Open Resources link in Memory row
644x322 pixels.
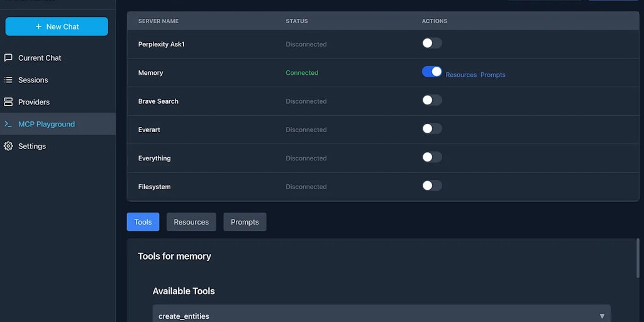[x=461, y=75]
